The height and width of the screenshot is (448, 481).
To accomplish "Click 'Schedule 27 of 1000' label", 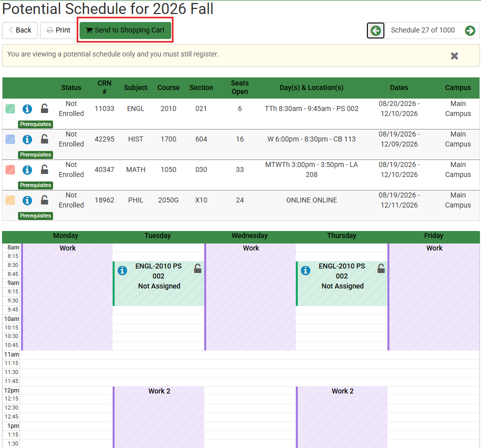I will [x=423, y=30].
